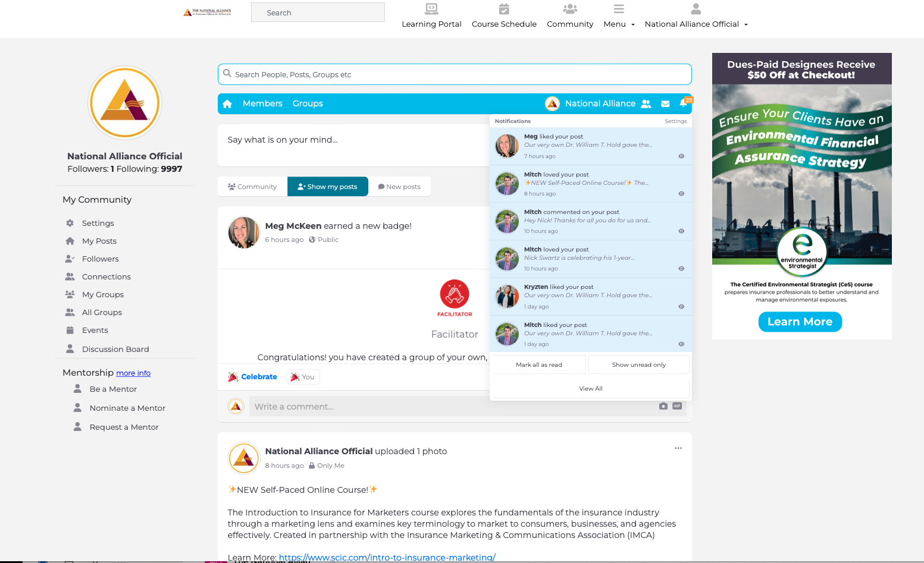Click Show unread only button
The height and width of the screenshot is (563, 924).
pos(639,364)
